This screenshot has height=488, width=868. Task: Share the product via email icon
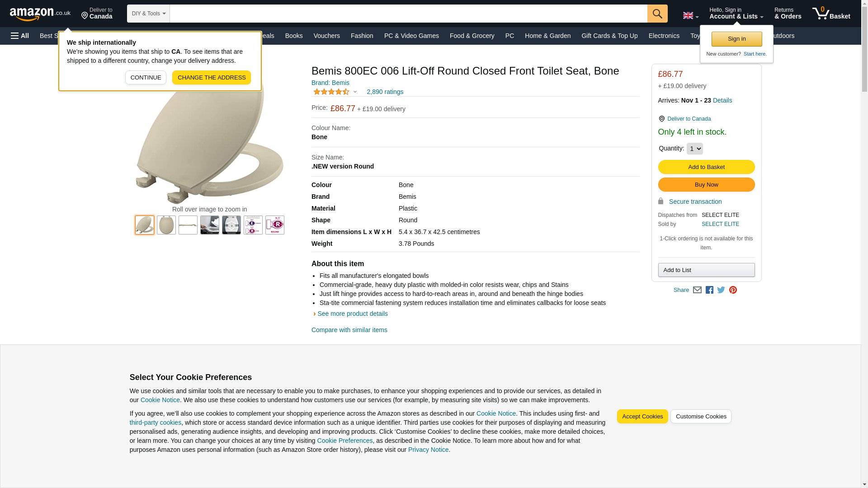[697, 290]
